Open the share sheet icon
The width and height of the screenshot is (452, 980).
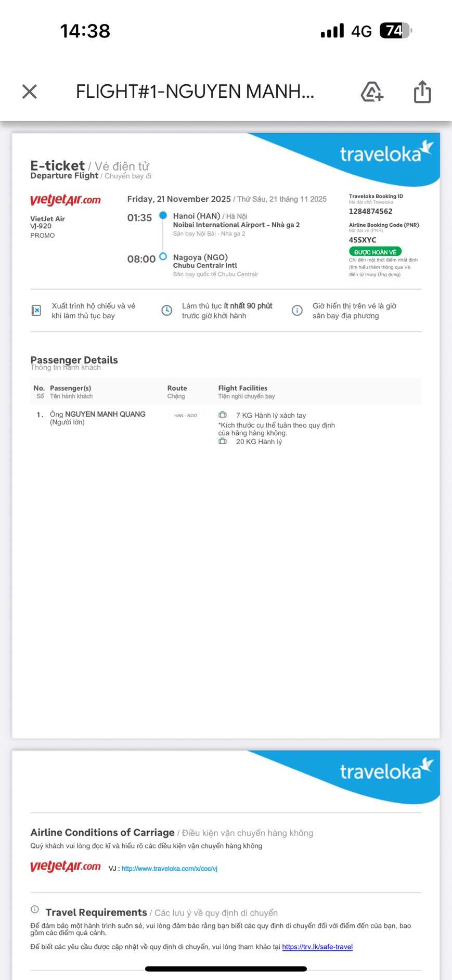422,92
